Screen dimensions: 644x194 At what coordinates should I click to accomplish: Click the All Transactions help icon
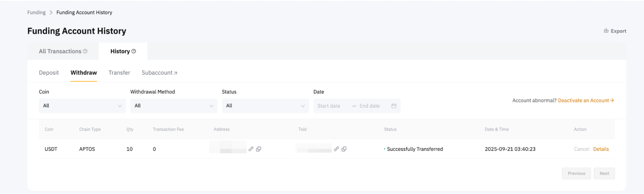[85, 51]
